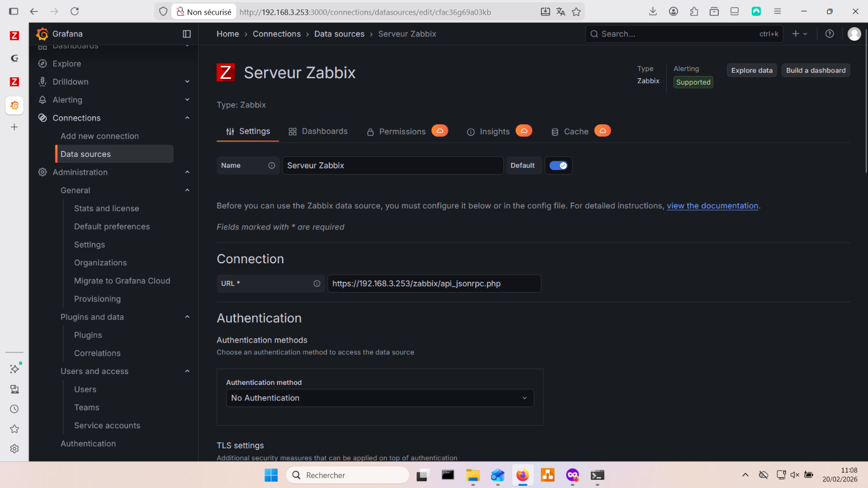The width and height of the screenshot is (868, 488).
Task: Open the browser extensions puzzle icon
Action: pos(694,11)
